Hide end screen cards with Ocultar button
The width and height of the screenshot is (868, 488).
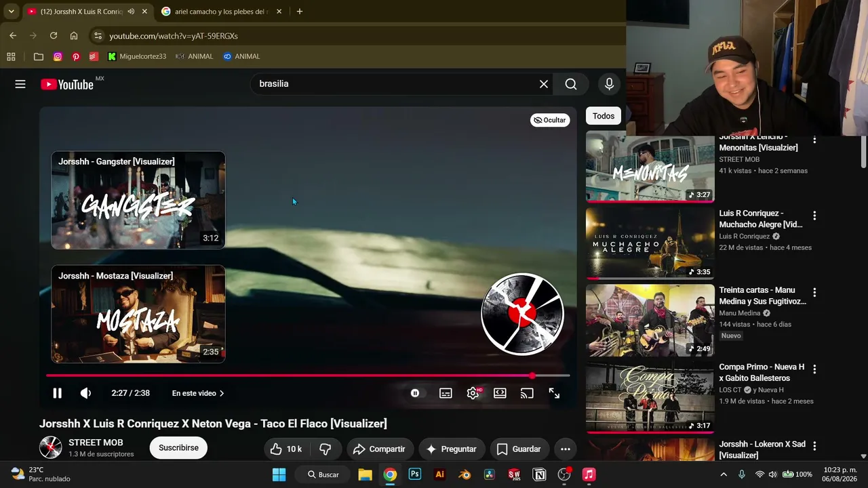click(550, 120)
